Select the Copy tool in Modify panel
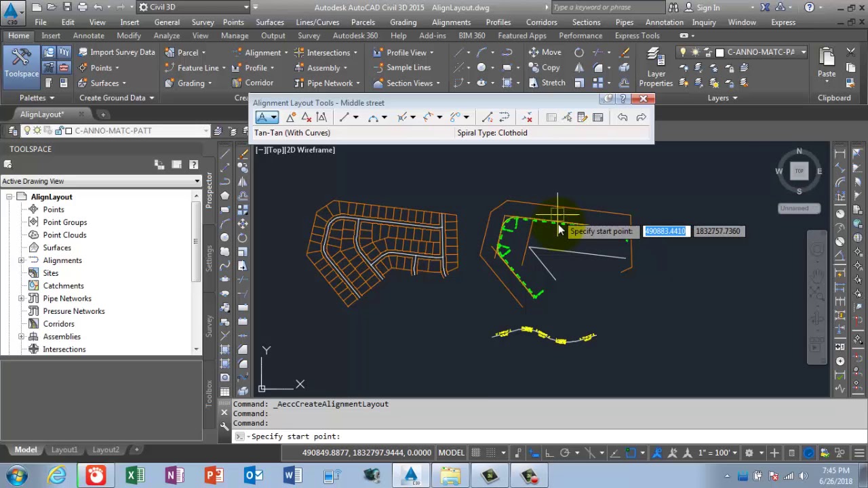The height and width of the screenshot is (488, 868). (545, 68)
